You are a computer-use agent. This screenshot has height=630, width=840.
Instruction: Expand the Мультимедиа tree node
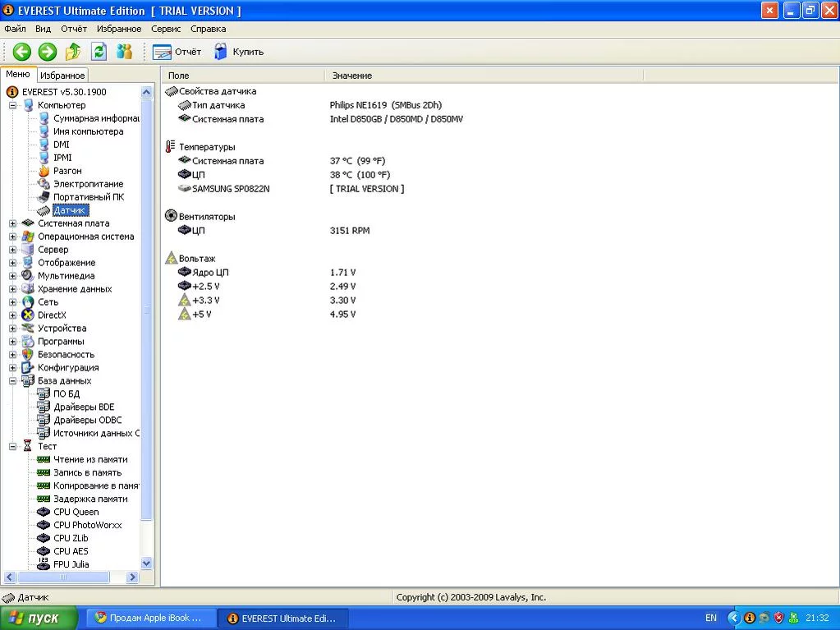13,276
